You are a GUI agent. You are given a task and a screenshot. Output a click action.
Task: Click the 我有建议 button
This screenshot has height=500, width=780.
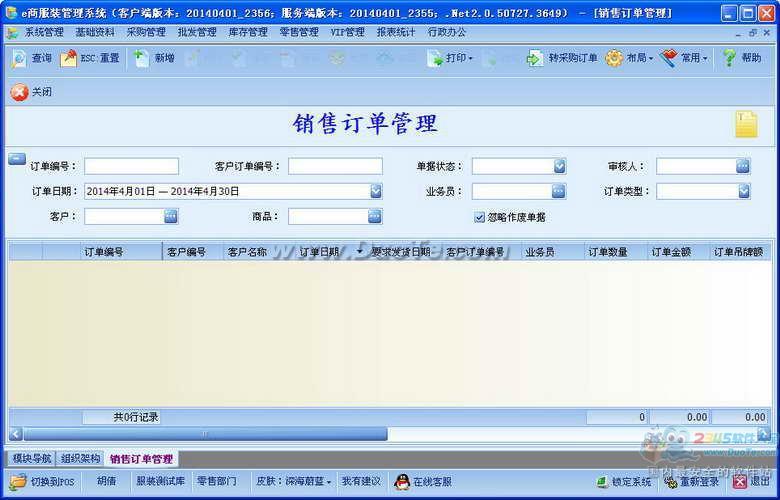pyautogui.click(x=361, y=482)
